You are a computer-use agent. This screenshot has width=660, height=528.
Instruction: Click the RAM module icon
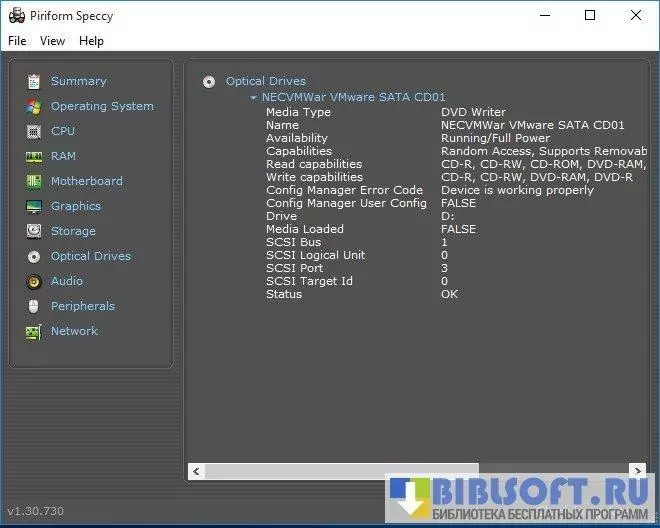click(x=34, y=156)
